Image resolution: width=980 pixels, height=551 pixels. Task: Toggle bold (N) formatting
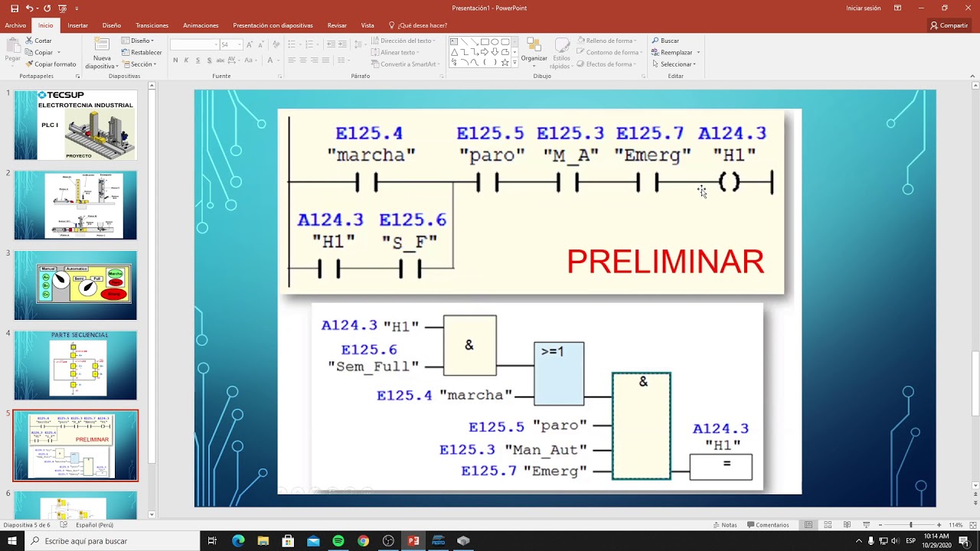point(175,60)
